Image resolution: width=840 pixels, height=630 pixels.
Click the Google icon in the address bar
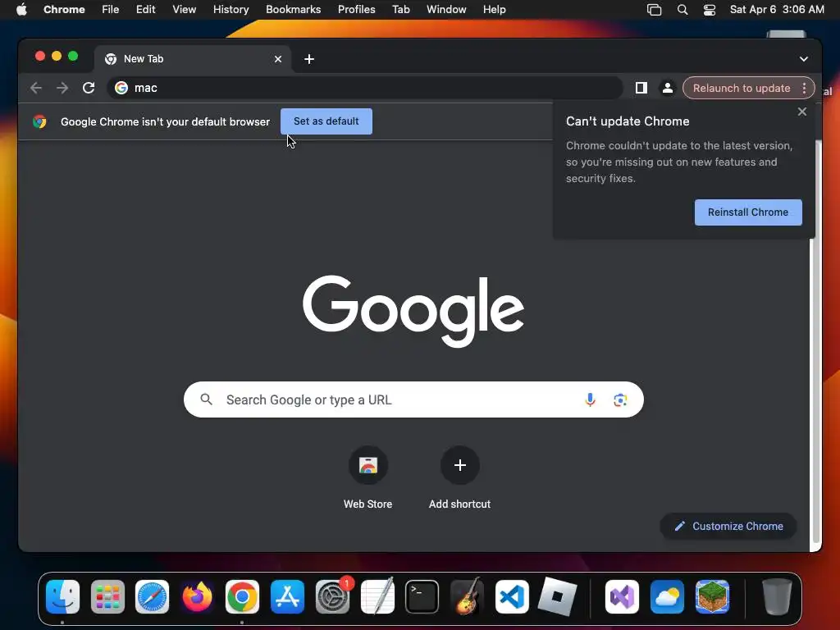(121, 88)
